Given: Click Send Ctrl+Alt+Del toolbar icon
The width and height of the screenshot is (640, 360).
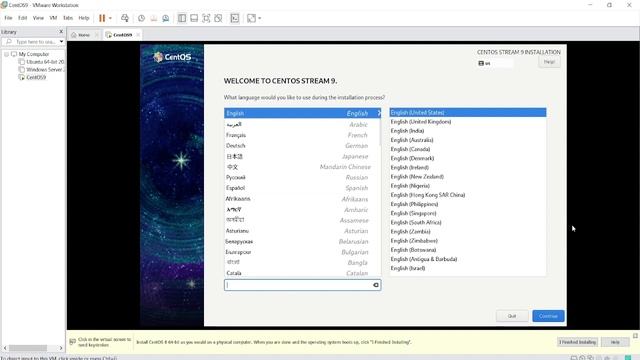Looking at the screenshot, I should pos(125,18).
